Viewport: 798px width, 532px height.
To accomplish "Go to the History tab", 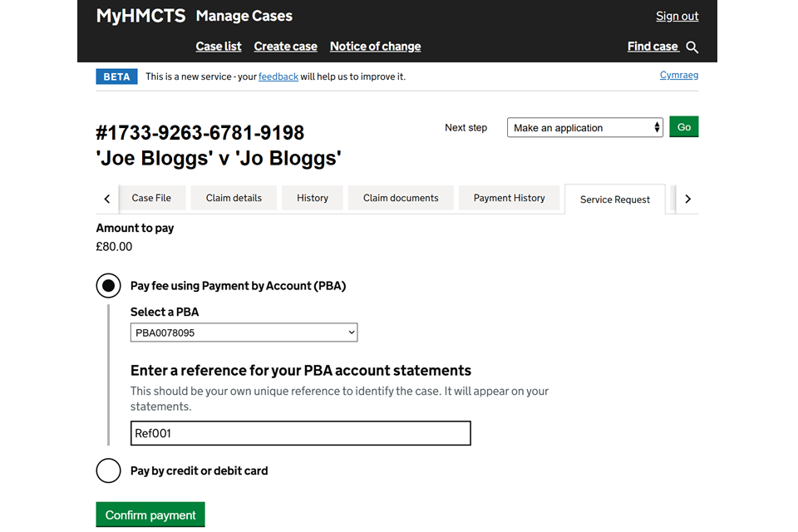I will (x=313, y=198).
